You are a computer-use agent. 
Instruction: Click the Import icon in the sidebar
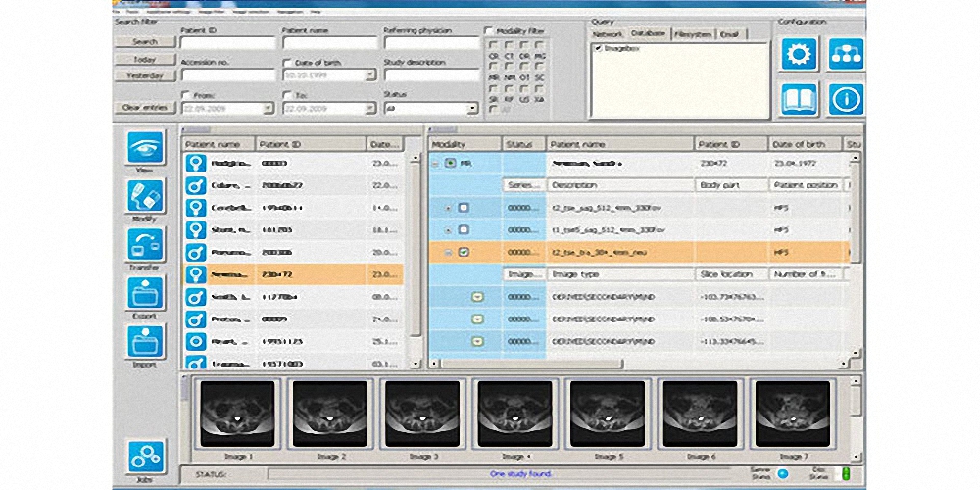145,342
